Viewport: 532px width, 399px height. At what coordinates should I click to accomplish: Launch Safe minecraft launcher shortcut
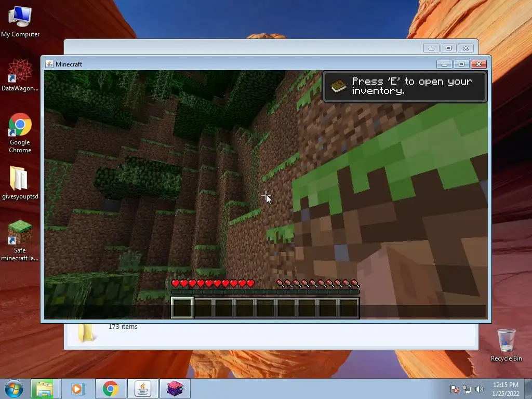20,241
